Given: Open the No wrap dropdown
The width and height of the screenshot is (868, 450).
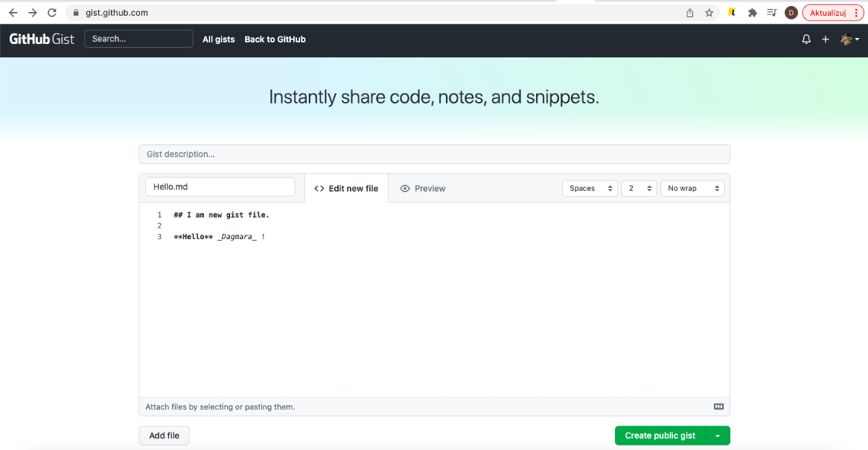Looking at the screenshot, I should [692, 188].
